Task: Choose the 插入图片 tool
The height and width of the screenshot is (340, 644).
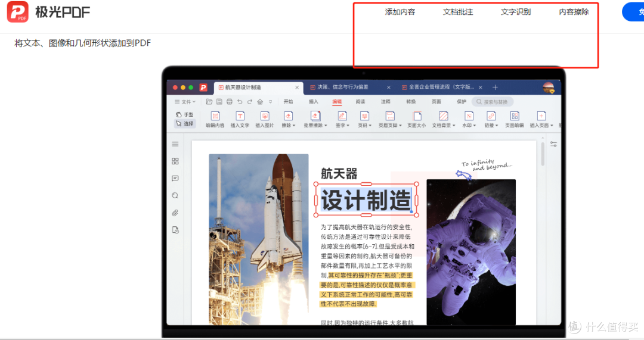Action: (x=265, y=120)
